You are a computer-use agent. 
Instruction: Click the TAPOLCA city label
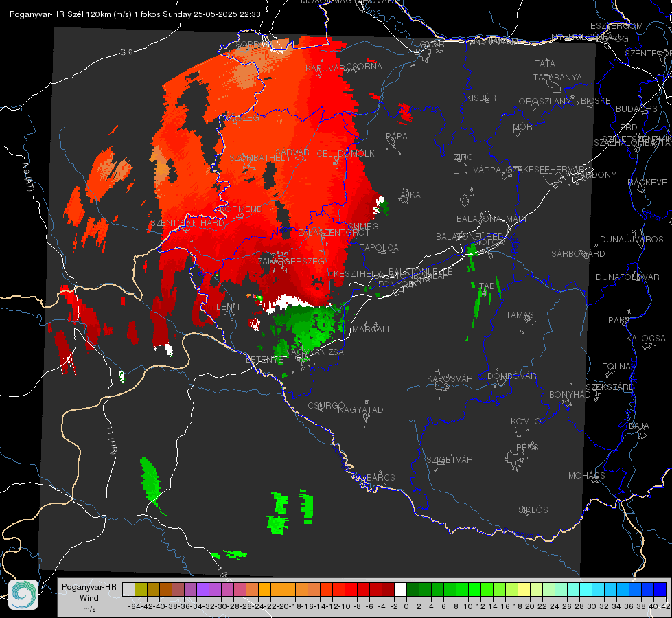pos(379,247)
